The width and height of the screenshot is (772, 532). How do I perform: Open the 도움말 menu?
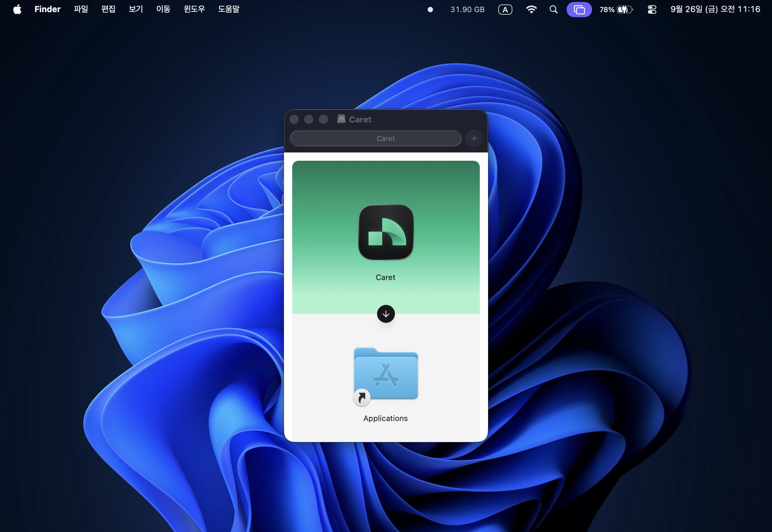229,9
